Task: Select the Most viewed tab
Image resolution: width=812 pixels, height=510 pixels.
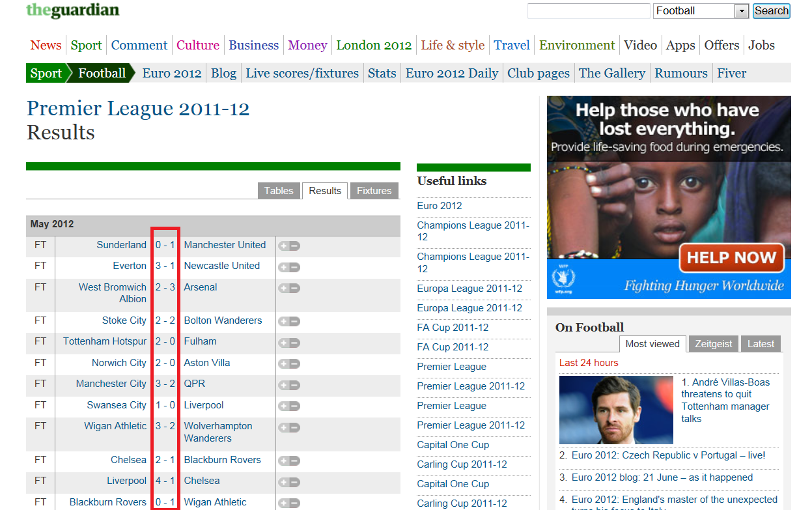Action: click(652, 344)
